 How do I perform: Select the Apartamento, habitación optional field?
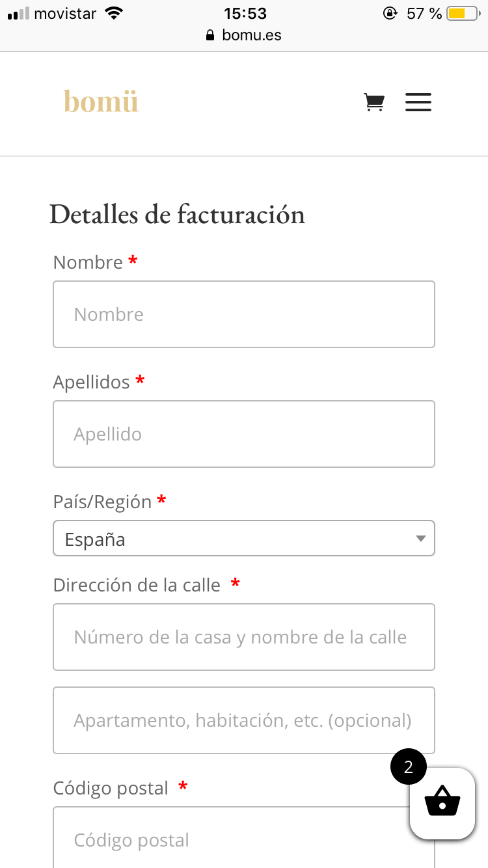tap(244, 720)
